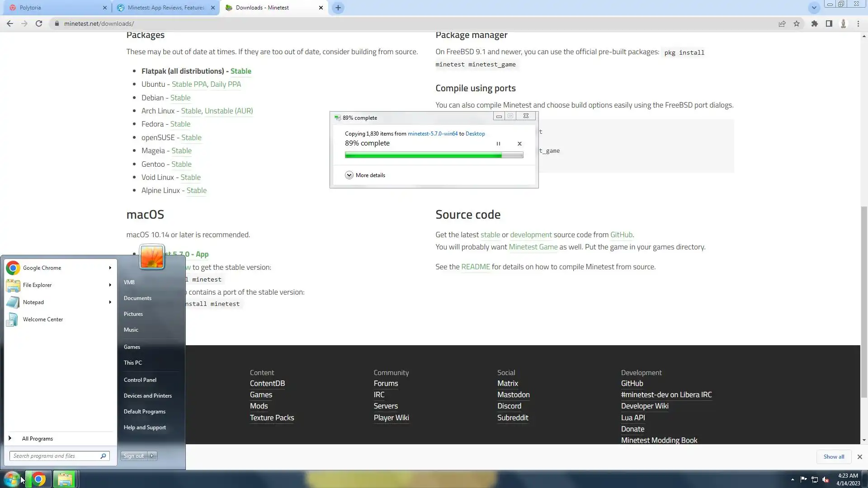Bookmark this page with star icon
This screenshot has width=868, height=488.
click(797, 23)
